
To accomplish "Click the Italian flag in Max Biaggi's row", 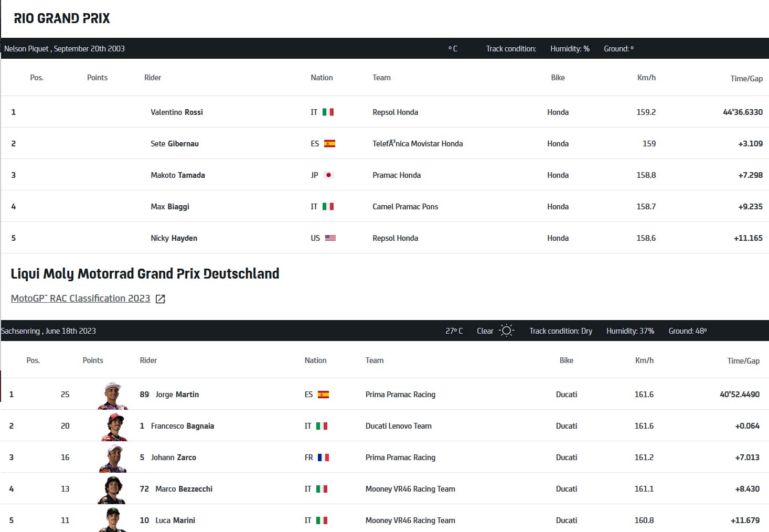I will pos(328,207).
